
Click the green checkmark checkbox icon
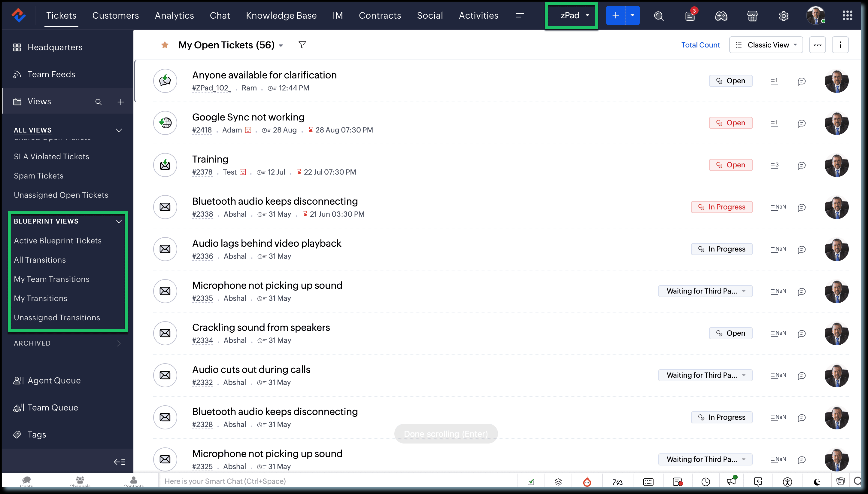[531, 481]
